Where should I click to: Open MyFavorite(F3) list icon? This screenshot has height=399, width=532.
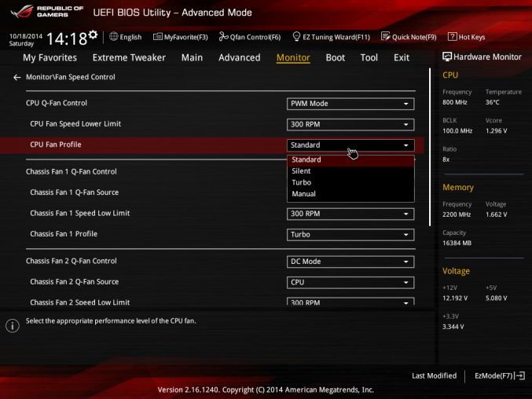[x=157, y=37]
